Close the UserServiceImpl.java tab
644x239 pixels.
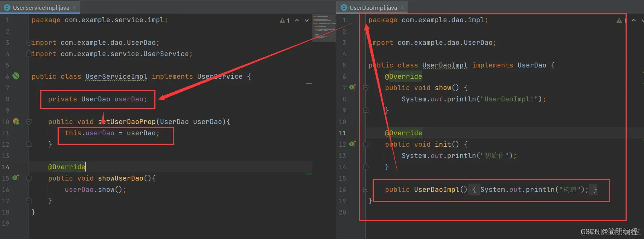(x=74, y=8)
